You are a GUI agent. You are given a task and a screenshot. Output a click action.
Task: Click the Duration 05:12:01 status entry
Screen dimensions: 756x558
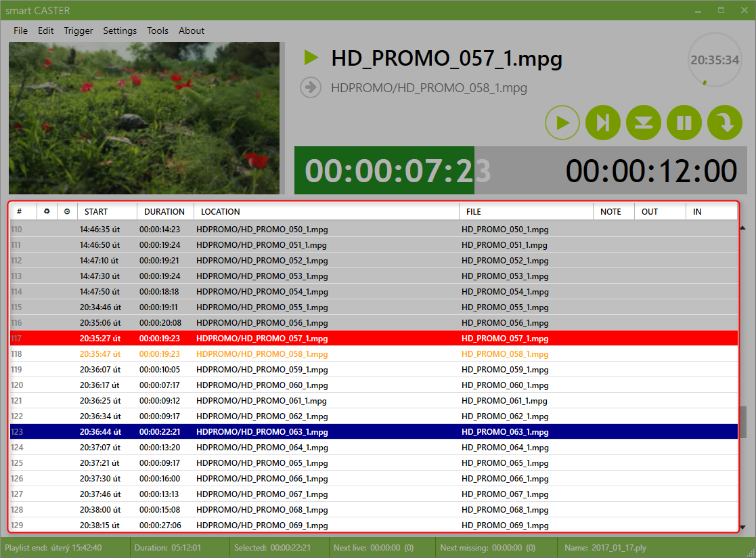click(x=168, y=548)
